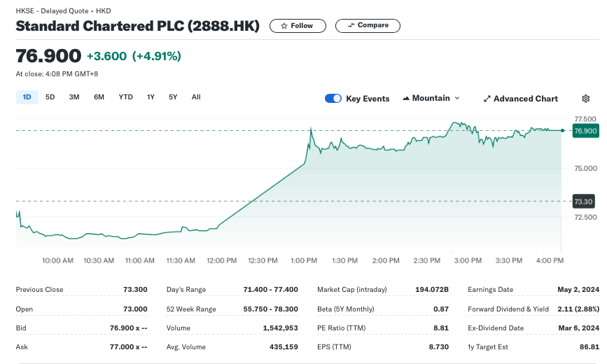This screenshot has height=364, width=607.
Task: Click the 52 Week Range value 55.750 - 78.300
Action: 271,309
